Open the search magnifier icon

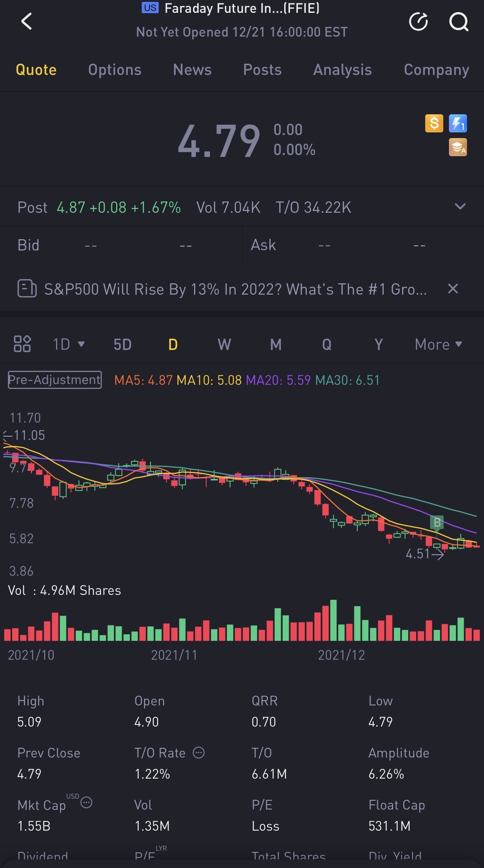pyautogui.click(x=459, y=22)
